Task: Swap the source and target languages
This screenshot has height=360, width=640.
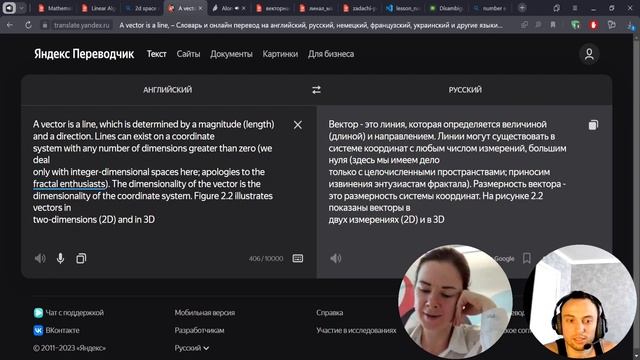Action: coord(316,90)
